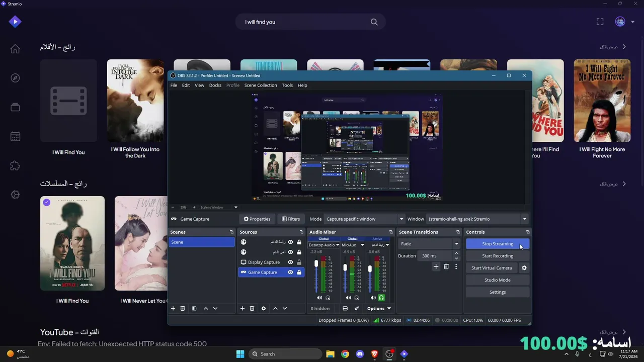Open the Fade transition dropdown
The image size is (644, 362).
click(429, 244)
